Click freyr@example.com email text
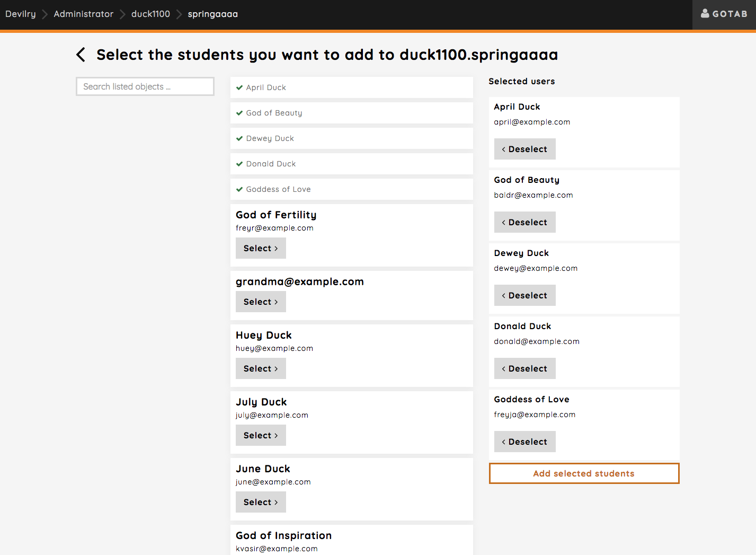Image resolution: width=756 pixels, height=555 pixels. [274, 228]
